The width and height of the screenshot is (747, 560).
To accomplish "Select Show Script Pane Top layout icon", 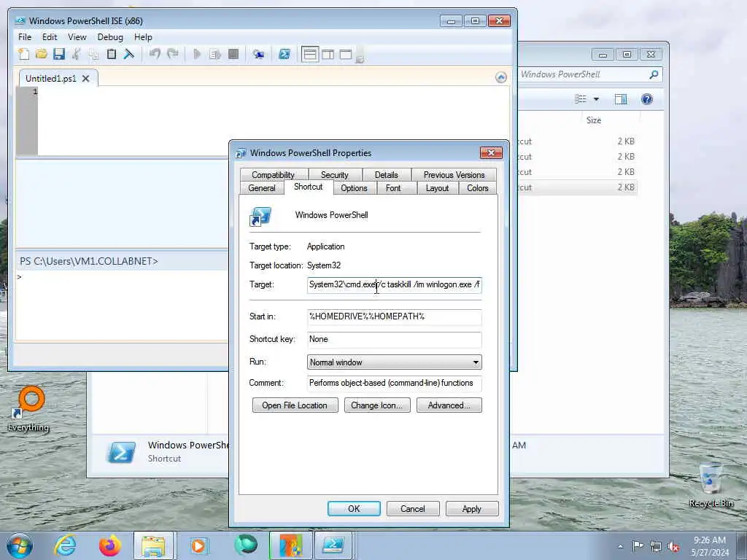I will click(x=310, y=54).
